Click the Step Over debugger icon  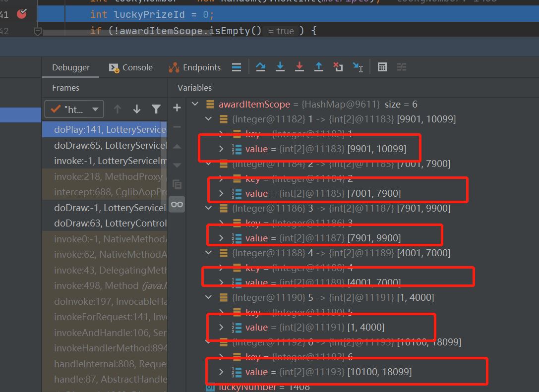click(261, 67)
